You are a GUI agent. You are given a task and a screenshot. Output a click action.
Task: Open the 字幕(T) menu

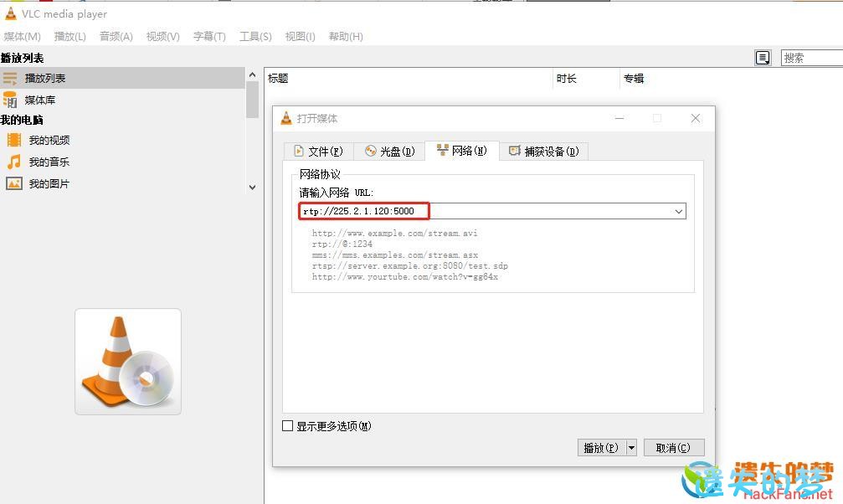coord(209,37)
